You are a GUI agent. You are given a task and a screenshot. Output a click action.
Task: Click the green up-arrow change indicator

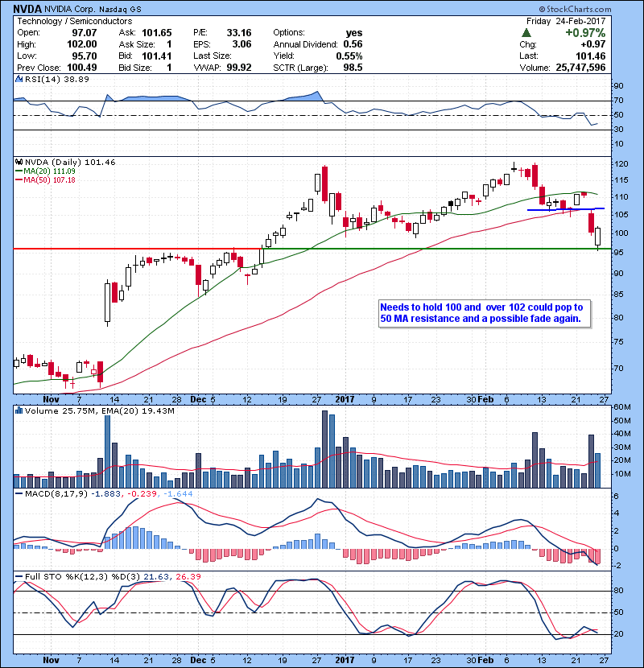pos(526,33)
